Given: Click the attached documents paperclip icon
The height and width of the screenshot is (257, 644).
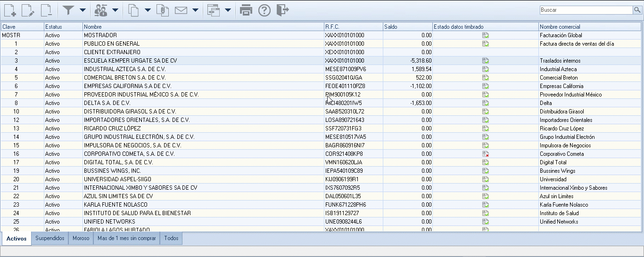Looking at the screenshot, I should (x=162, y=10).
